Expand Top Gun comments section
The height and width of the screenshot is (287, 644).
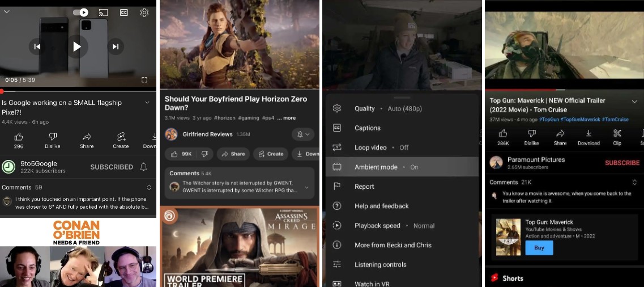[x=634, y=182]
